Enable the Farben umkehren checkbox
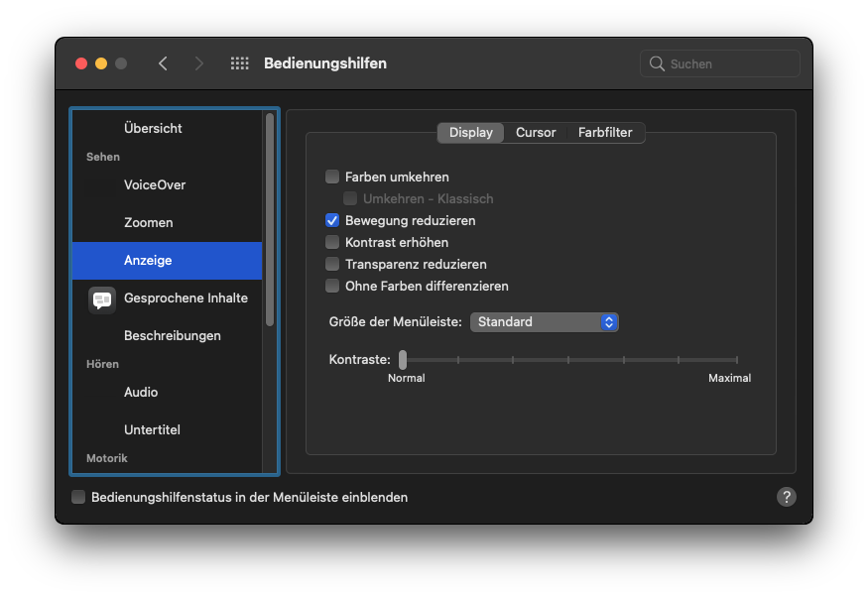This screenshot has height=597, width=868. [x=332, y=177]
